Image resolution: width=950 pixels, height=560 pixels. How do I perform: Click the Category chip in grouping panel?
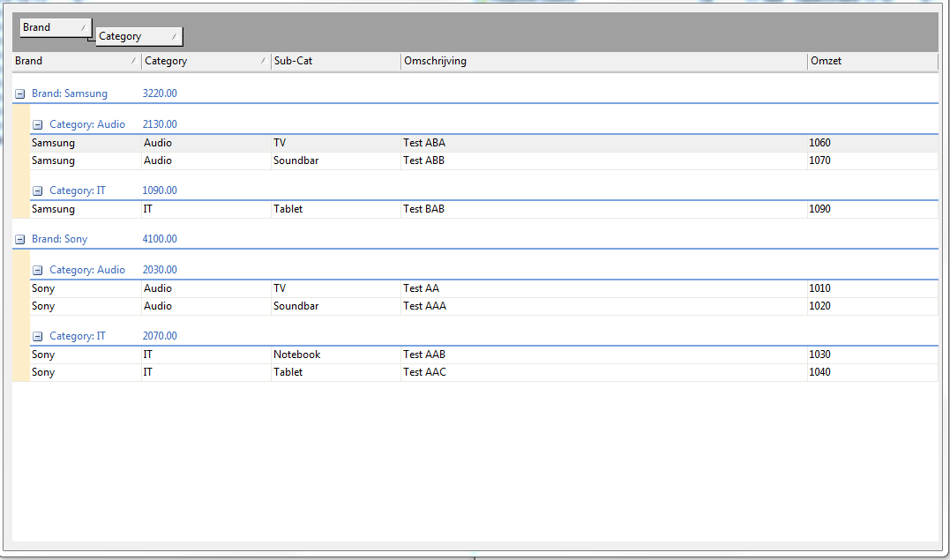point(138,36)
